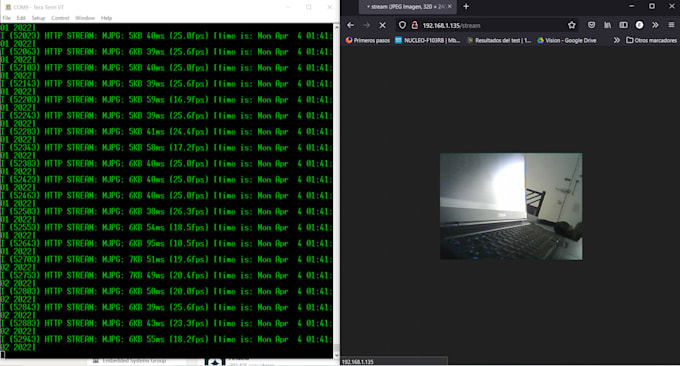Open the Firefox hamburger application menu
The height and width of the screenshot is (366, 680).
click(671, 25)
